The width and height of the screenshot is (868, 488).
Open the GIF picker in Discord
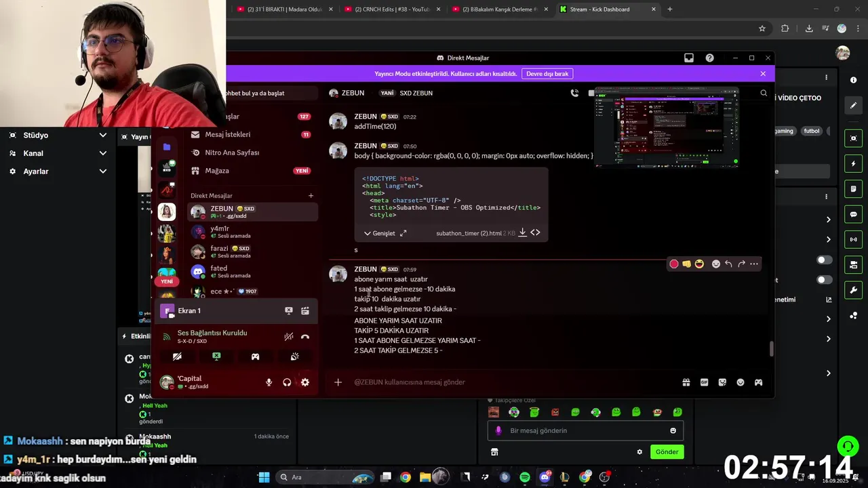click(705, 382)
